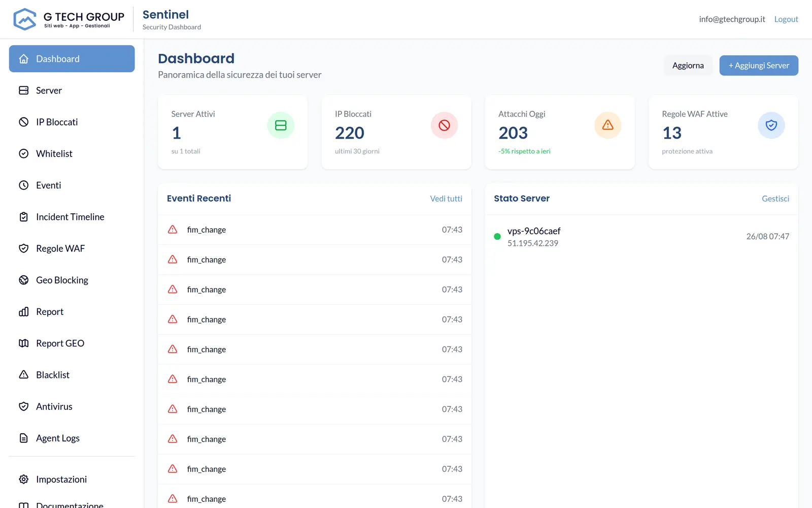Click the vps-9c06caef server name
This screenshot has height=508, width=812.
point(534,231)
